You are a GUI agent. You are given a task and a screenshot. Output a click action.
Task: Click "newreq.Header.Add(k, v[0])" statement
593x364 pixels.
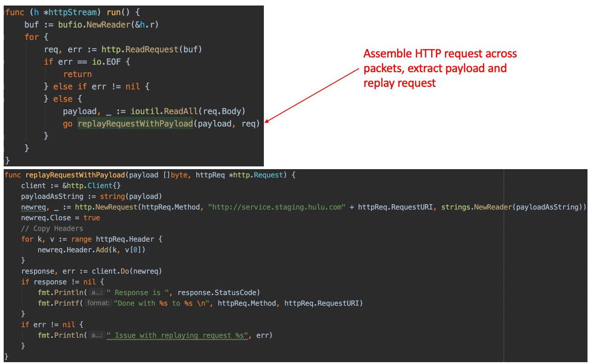click(x=91, y=250)
